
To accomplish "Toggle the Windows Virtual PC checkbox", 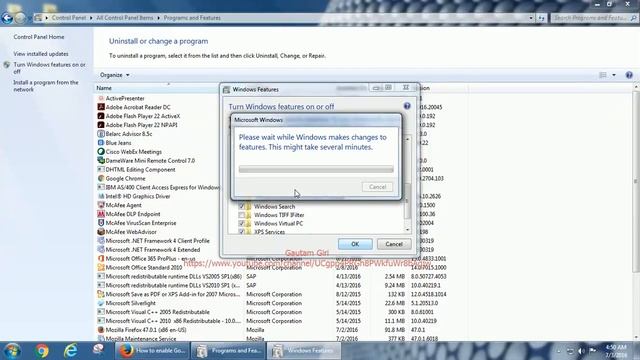I will tap(242, 224).
